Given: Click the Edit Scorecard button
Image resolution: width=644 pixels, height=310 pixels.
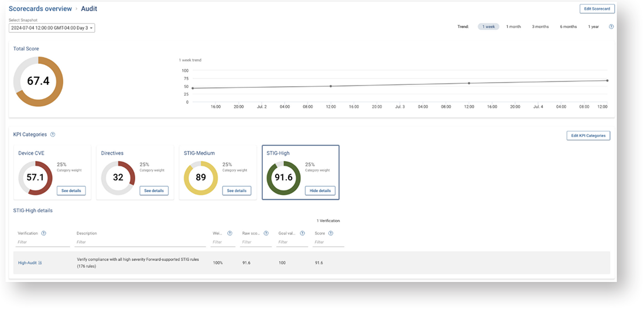Looking at the screenshot, I should pos(597,9).
